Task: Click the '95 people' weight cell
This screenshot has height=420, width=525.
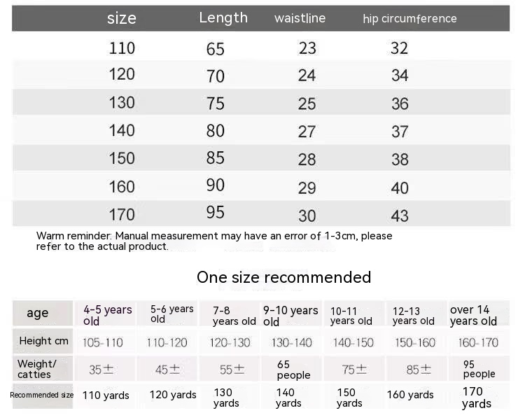Action: [x=479, y=369]
